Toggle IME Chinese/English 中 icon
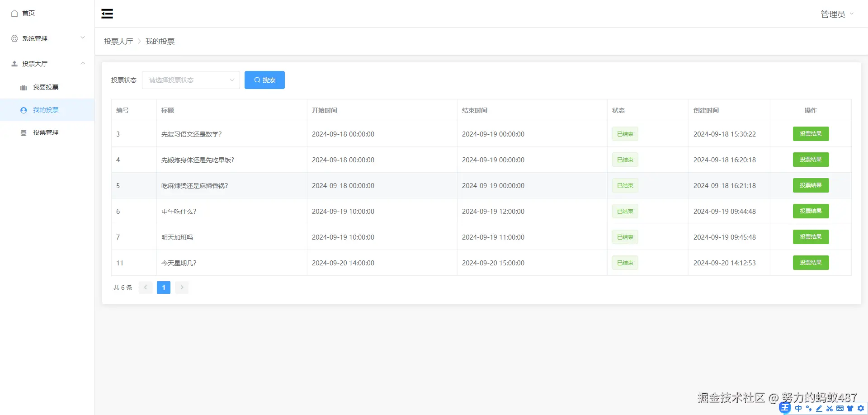Image resolution: width=868 pixels, height=415 pixels. pyautogui.click(x=798, y=408)
